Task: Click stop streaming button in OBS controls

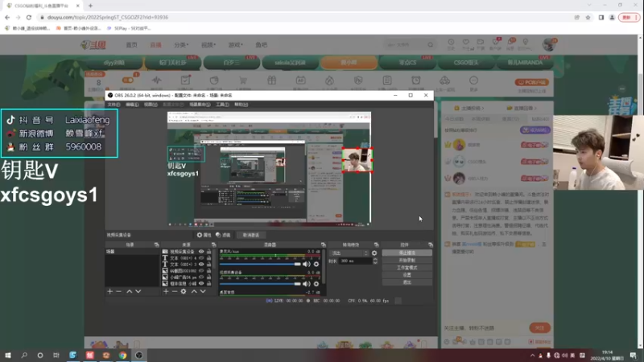Action: (x=407, y=253)
